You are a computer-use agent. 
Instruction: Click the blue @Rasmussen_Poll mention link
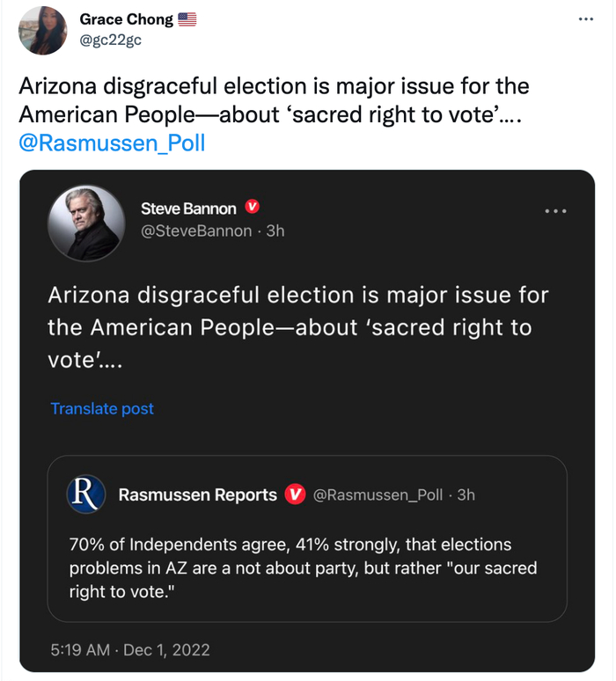(111, 142)
